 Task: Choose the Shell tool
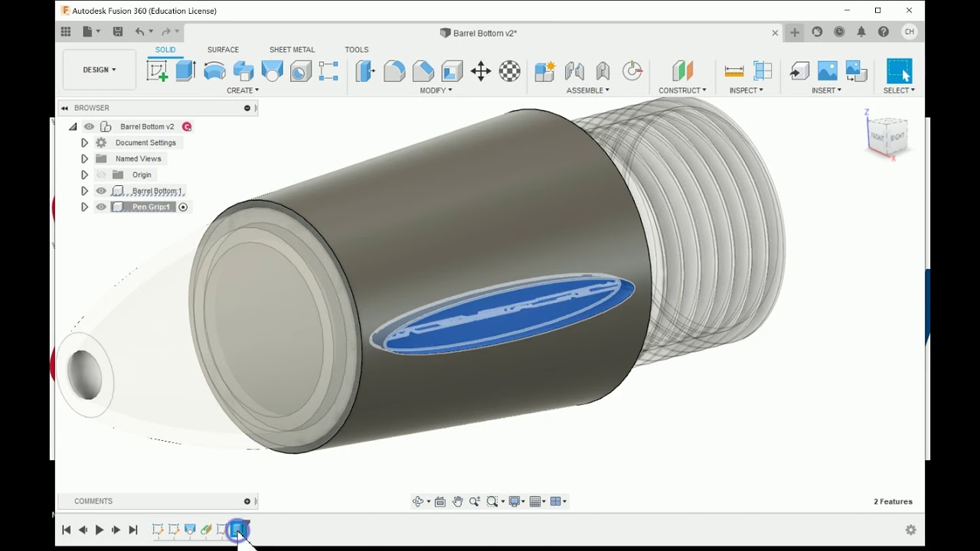(x=452, y=71)
